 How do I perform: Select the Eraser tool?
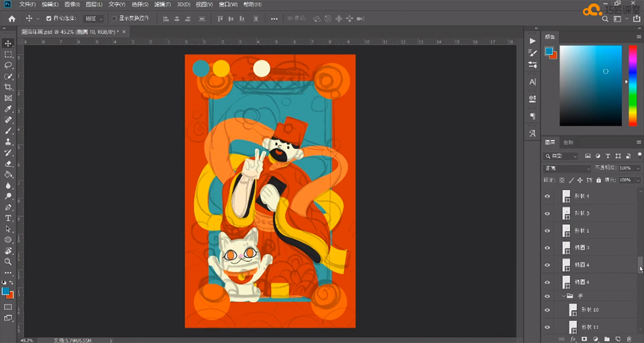tap(8, 164)
